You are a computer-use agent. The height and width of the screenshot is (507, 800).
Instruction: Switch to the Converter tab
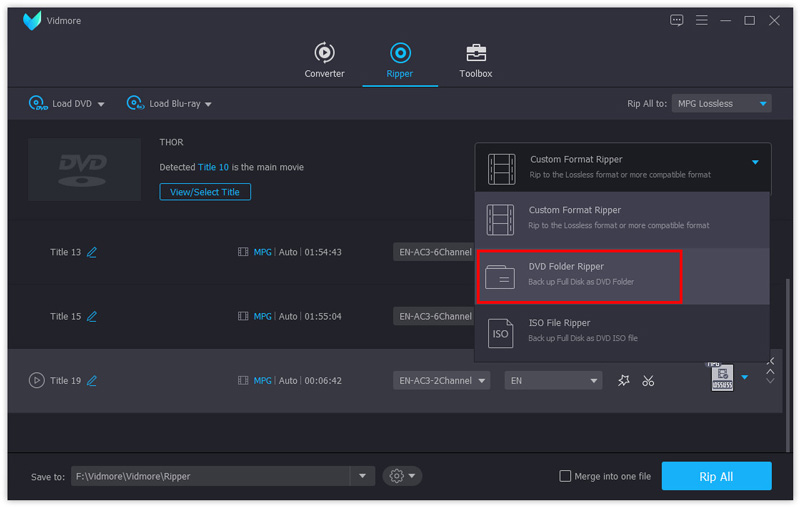point(324,60)
